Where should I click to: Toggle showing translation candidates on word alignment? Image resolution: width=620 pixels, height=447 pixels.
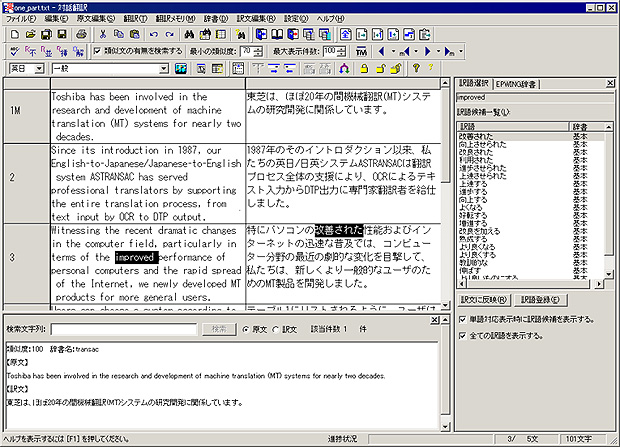[x=462, y=319]
